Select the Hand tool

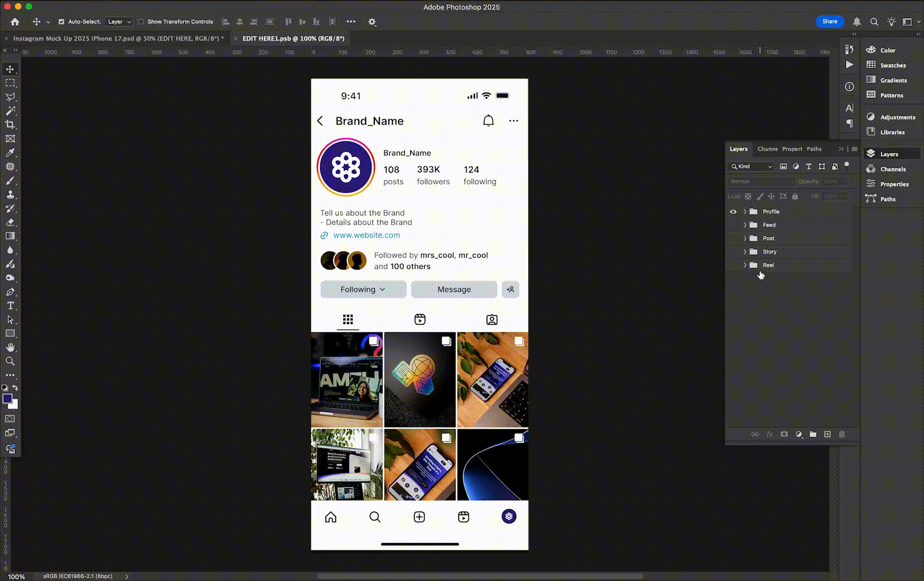click(x=10, y=348)
